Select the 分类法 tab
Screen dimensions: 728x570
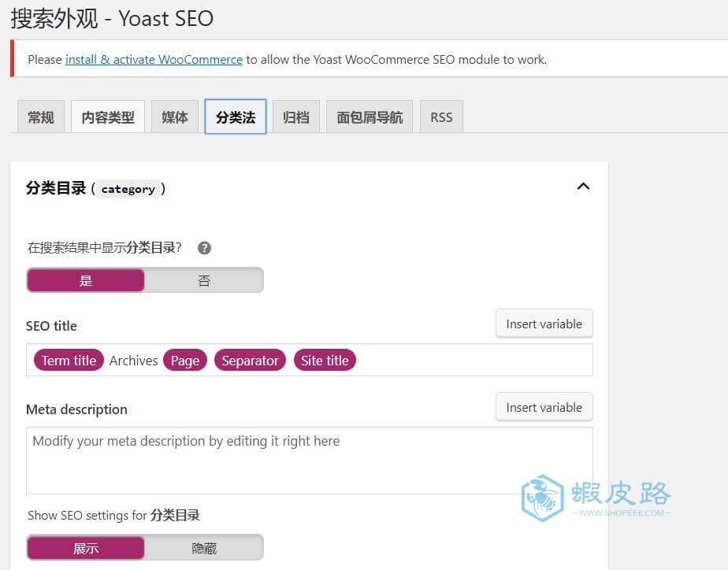pos(236,117)
